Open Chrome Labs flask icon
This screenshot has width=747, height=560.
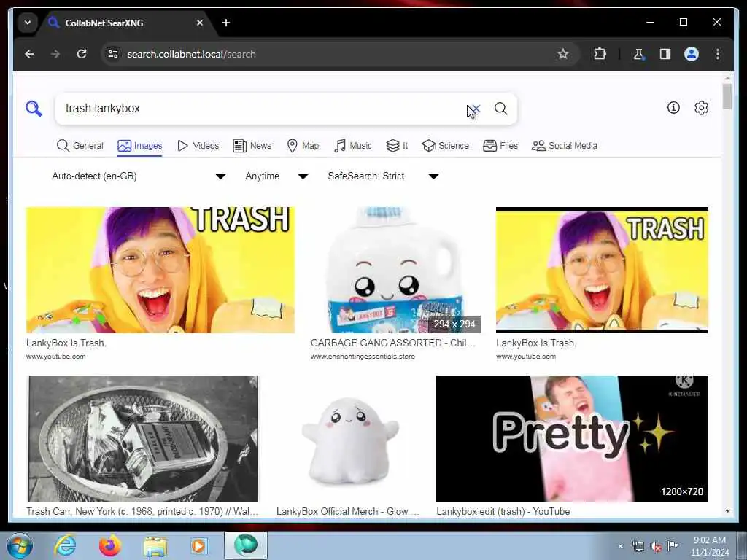point(638,54)
